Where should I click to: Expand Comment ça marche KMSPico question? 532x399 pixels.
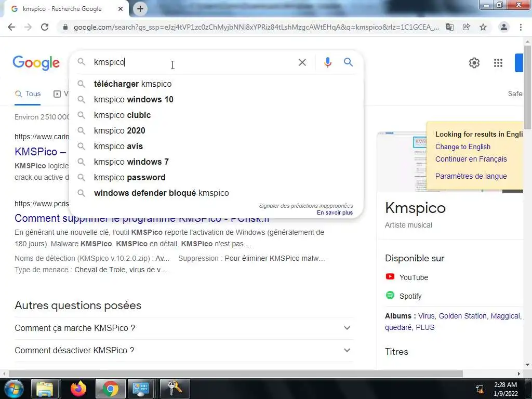184,328
